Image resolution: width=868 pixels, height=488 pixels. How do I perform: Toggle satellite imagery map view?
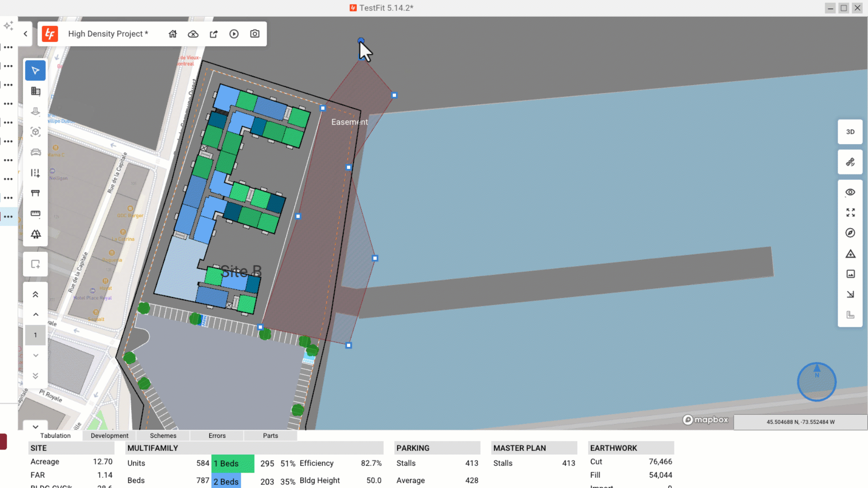850,162
